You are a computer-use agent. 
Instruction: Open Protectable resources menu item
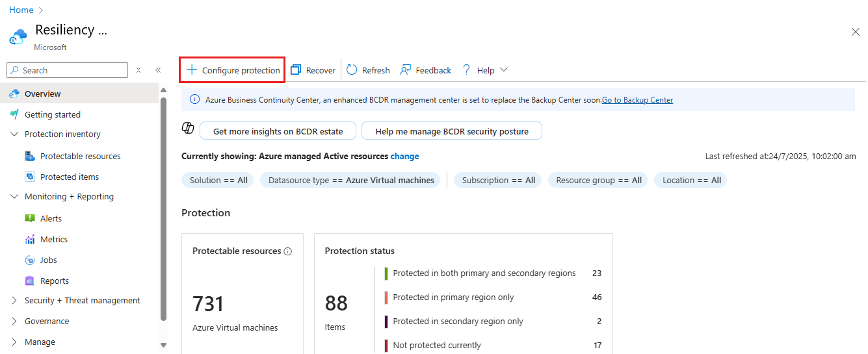[79, 156]
